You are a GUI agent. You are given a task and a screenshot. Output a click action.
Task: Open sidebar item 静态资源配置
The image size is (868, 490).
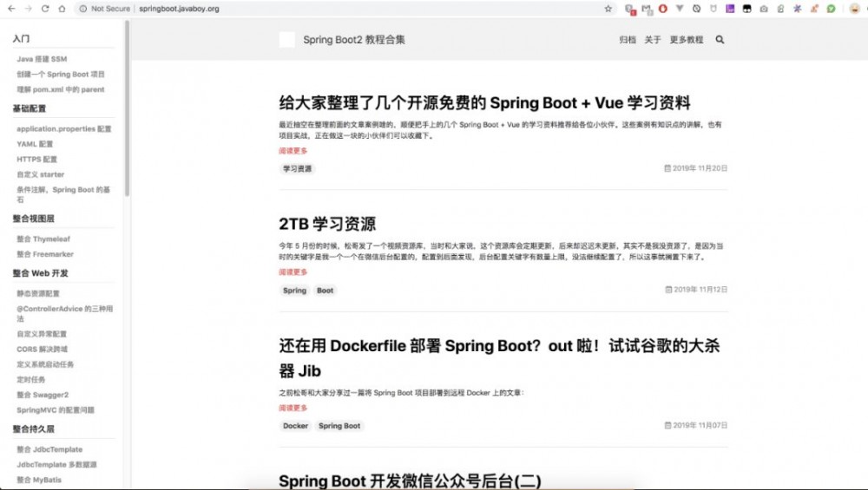tap(37, 294)
